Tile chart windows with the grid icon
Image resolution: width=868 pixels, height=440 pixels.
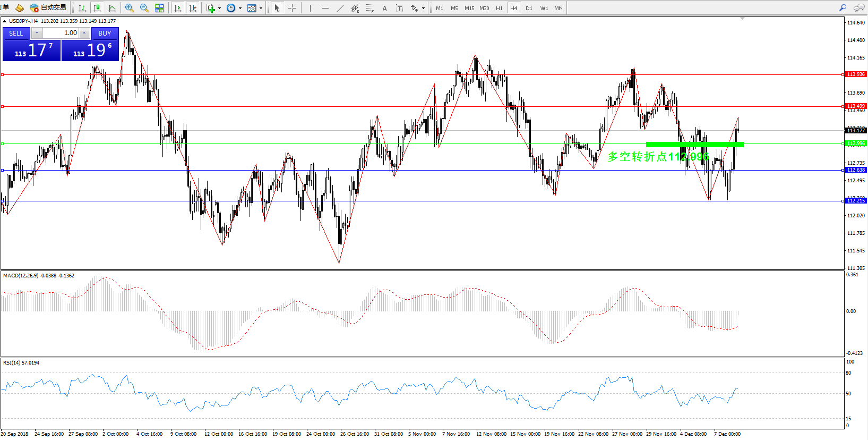[159, 8]
